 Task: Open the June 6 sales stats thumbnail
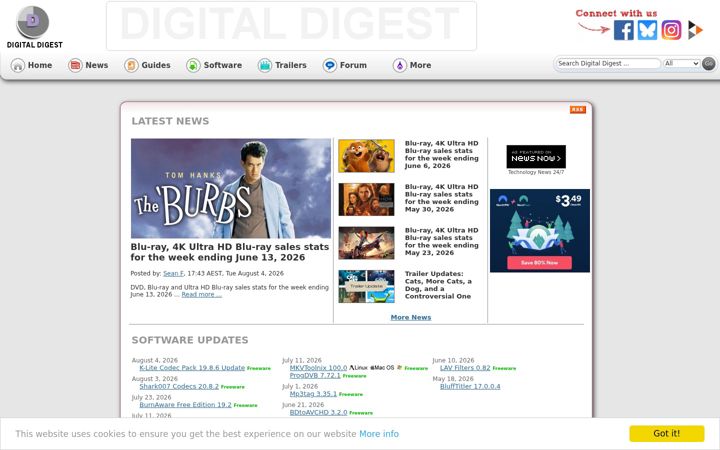tap(366, 156)
